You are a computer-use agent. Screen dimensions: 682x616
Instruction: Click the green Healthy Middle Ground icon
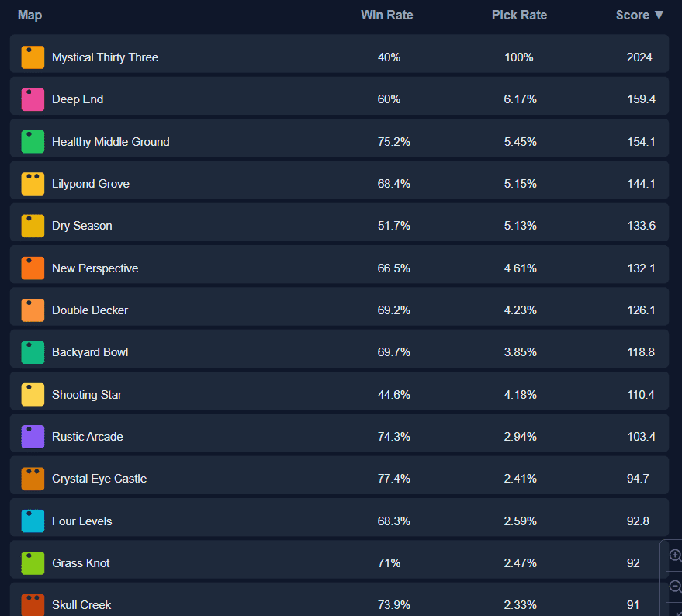[x=33, y=142]
